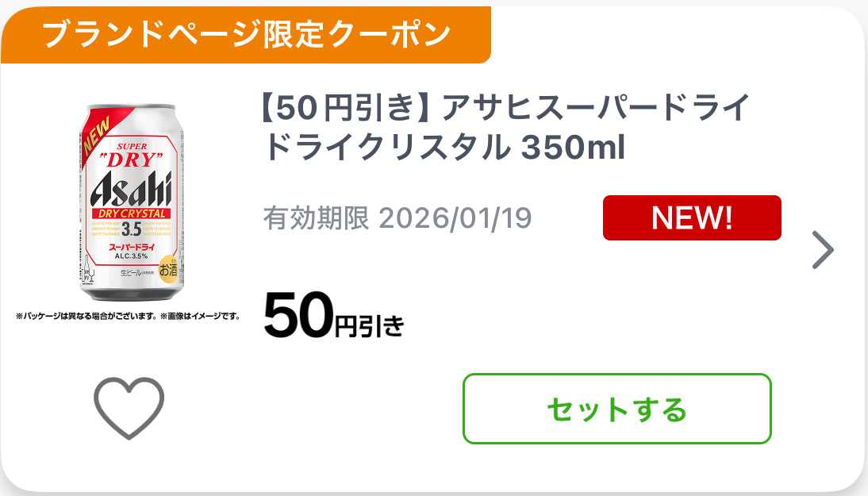Viewport: 868px width, 496px height.
Task: Click the package disclaimer note below can
Action: 127,316
